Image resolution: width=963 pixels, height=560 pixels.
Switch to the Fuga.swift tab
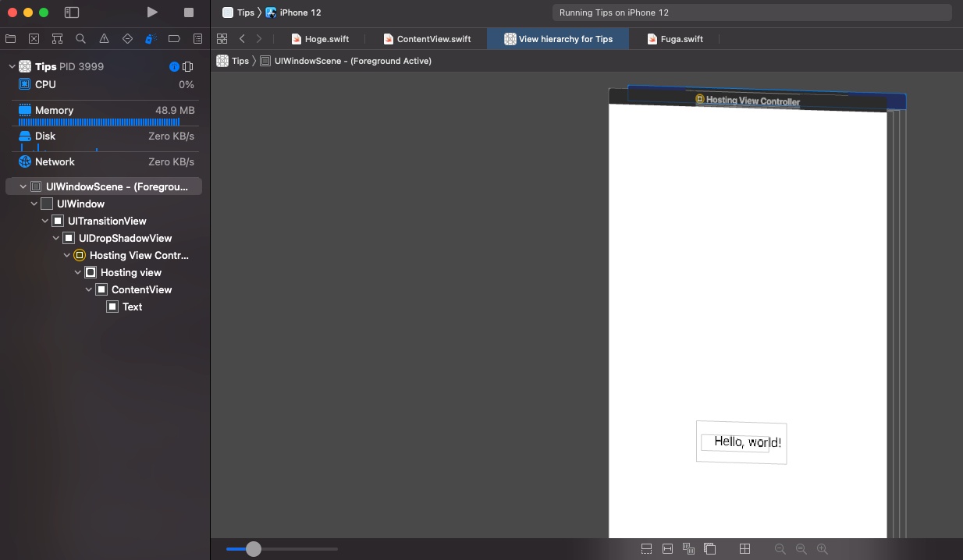pyautogui.click(x=675, y=39)
